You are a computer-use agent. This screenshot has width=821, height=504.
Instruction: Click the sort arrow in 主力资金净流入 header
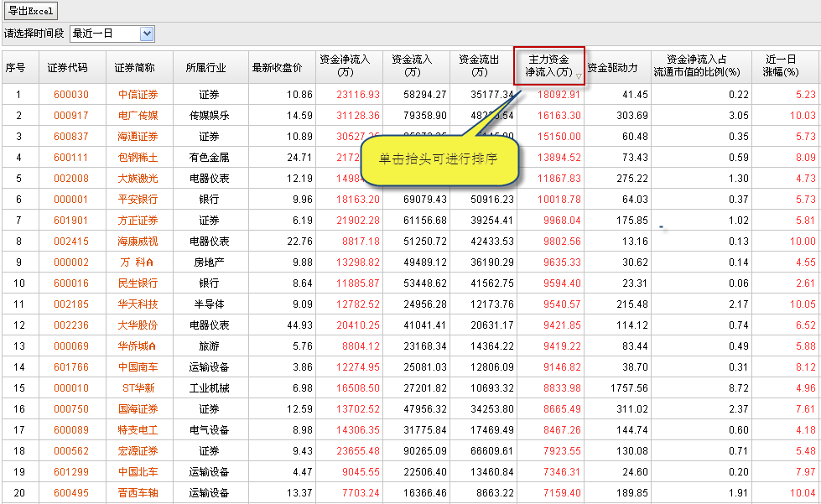[579, 75]
